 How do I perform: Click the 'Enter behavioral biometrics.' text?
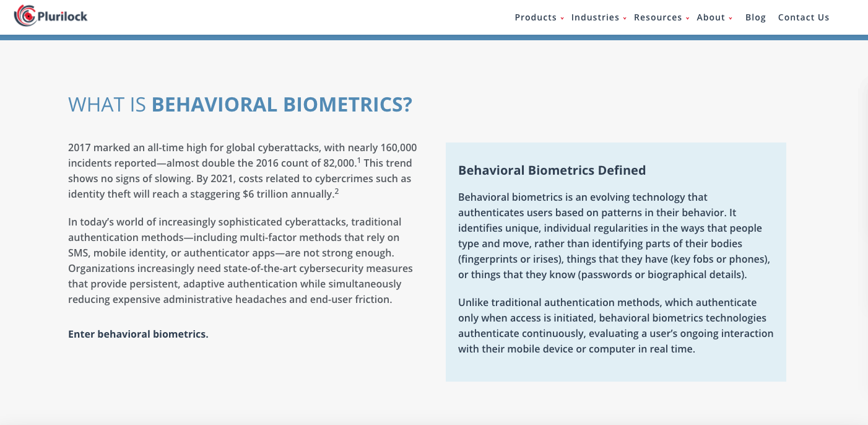(x=138, y=334)
